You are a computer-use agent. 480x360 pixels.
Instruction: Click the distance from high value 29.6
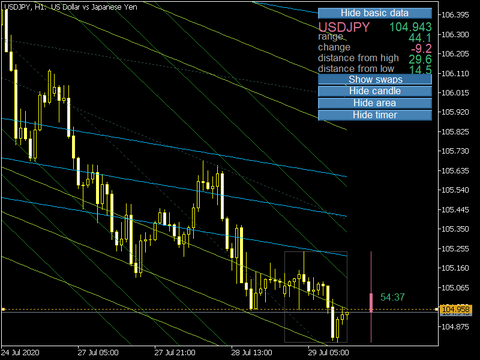tap(420, 59)
